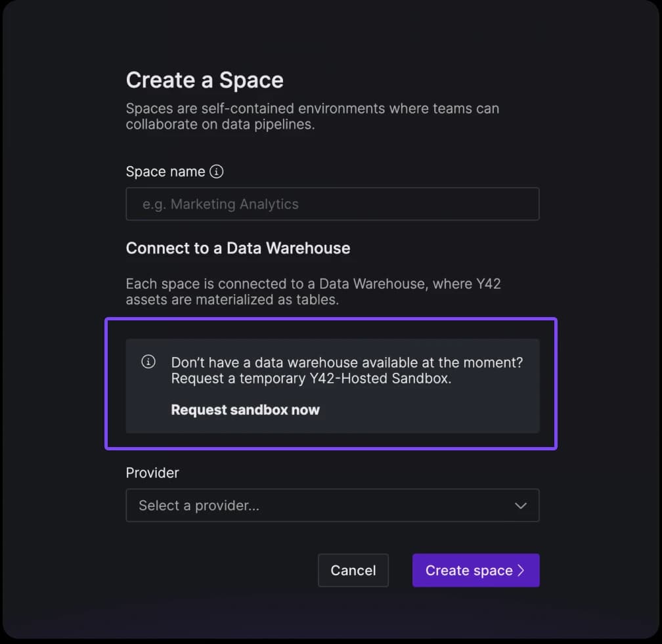Click the Marketing Analytics placeholder text
Viewport: 662px width, 644px height.
tap(221, 204)
